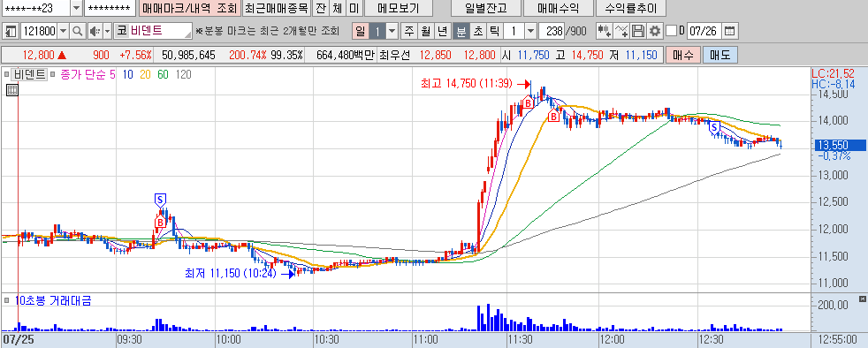This screenshot has width=868, height=348.
Task: Expand the stock code 121800 dropdown
Action: [x=63, y=31]
